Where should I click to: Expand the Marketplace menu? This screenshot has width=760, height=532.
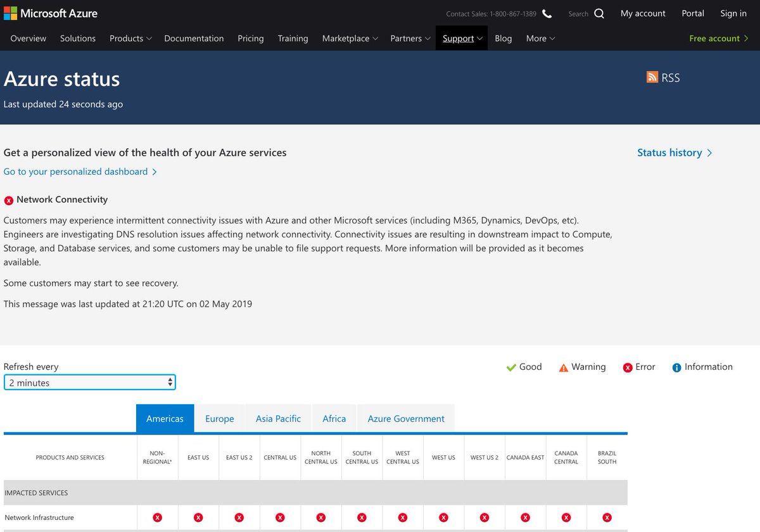click(350, 39)
